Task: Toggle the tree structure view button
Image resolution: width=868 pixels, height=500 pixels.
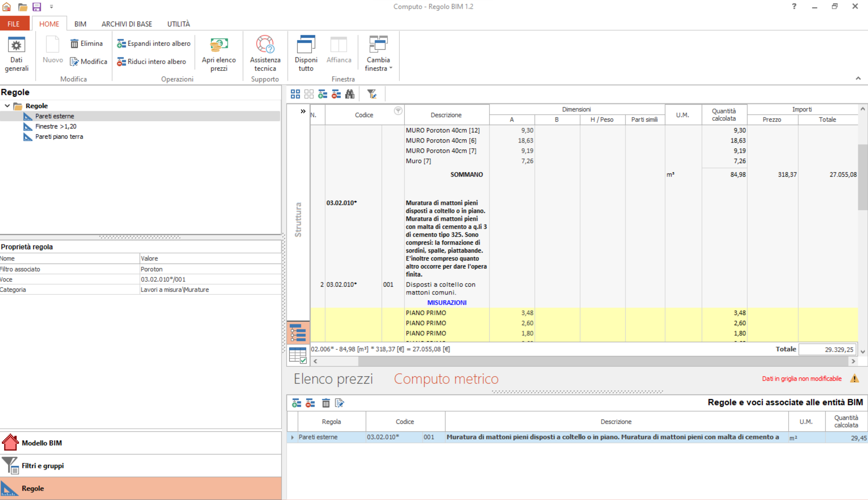Action: [x=298, y=332]
